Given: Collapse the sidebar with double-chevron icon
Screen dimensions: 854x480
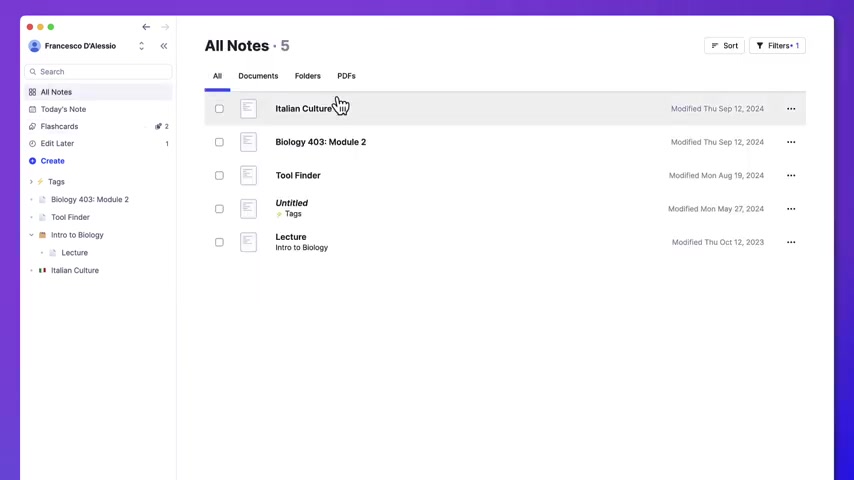Looking at the screenshot, I should [164, 46].
